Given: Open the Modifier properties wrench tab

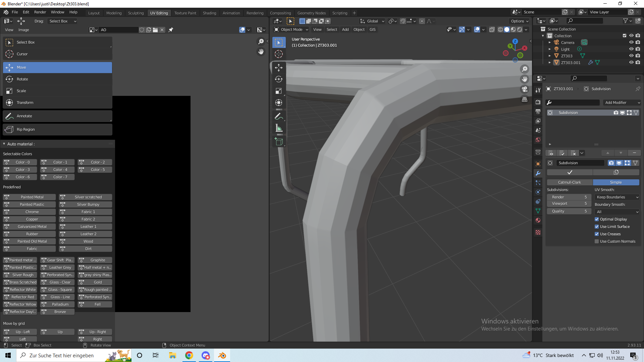Looking at the screenshot, I should (538, 173).
